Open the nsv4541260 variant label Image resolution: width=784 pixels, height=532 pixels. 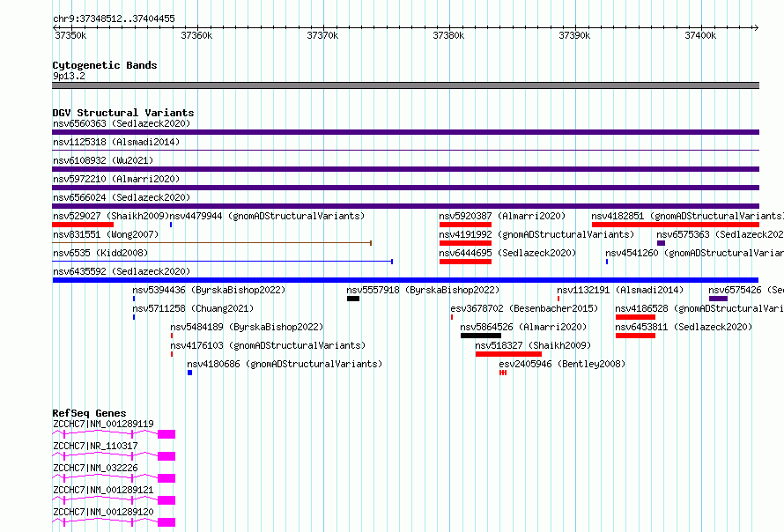(694, 253)
